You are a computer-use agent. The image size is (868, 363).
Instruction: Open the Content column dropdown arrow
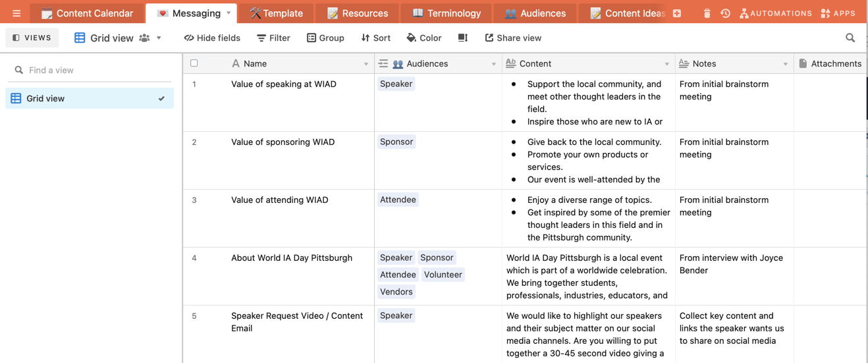(x=666, y=64)
